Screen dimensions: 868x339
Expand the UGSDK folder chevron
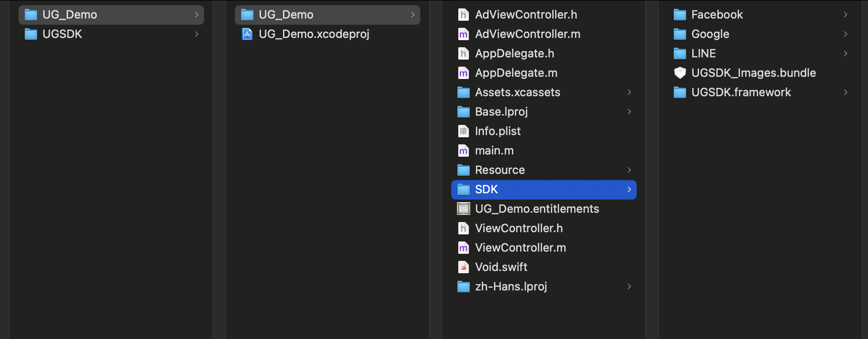[196, 34]
